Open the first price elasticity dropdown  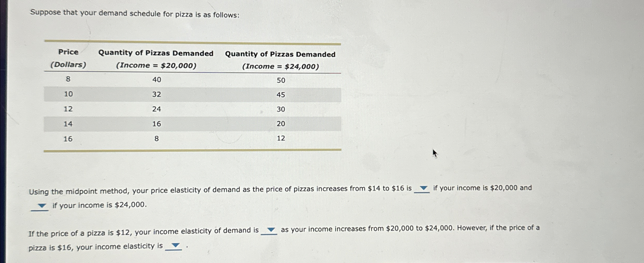(423, 188)
